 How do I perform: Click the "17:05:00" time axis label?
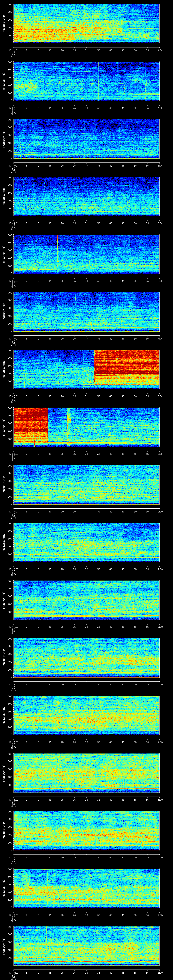click(x=13, y=280)
